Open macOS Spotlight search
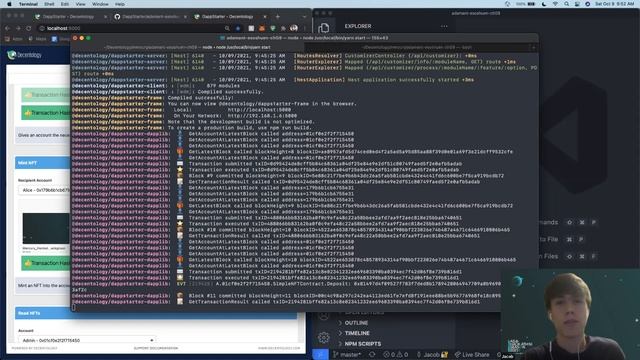Screen dimensions: 640x360 click(567, 4)
